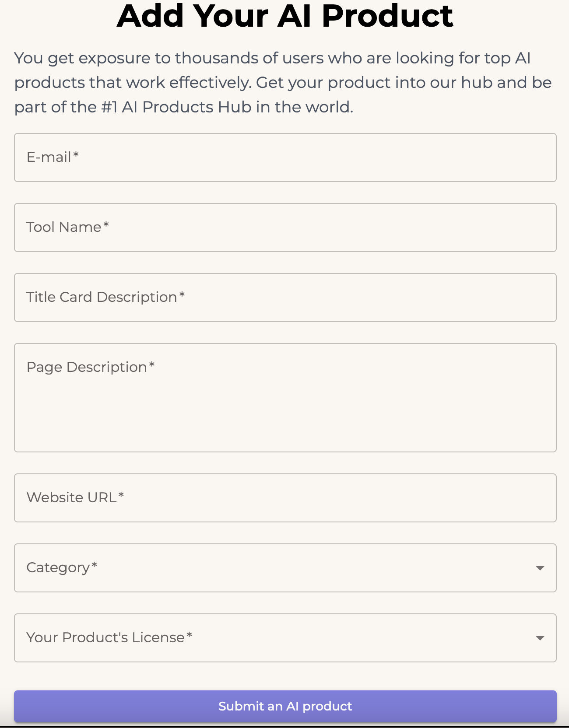Image resolution: width=569 pixels, height=728 pixels.
Task: Click the "Website URL" placeholder label
Action: coord(71,497)
